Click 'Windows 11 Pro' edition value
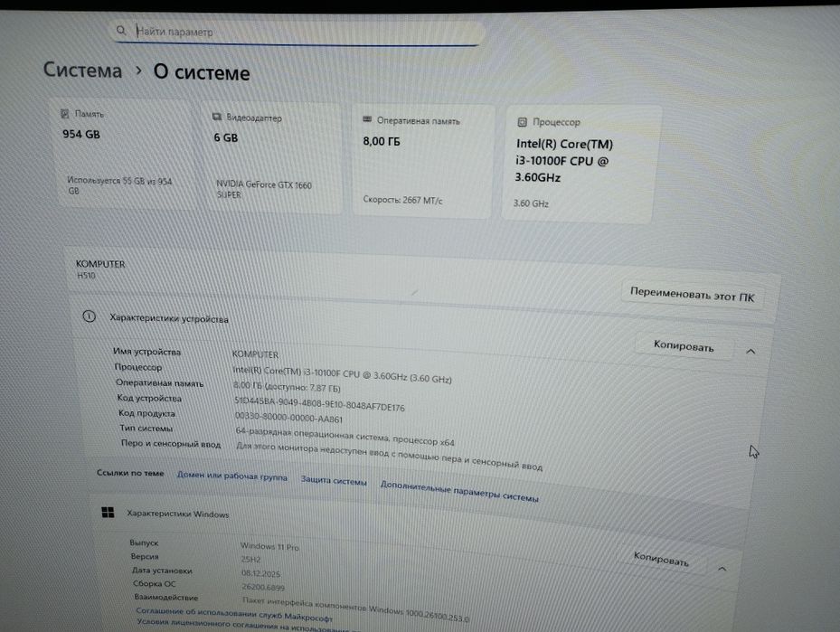Image resolution: width=840 pixels, height=632 pixels. tap(269, 546)
